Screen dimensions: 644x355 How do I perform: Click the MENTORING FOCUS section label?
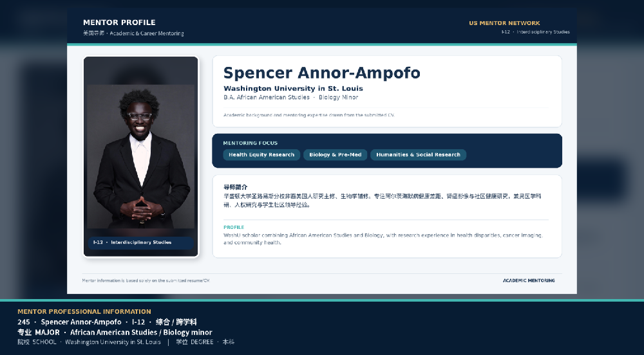point(250,143)
